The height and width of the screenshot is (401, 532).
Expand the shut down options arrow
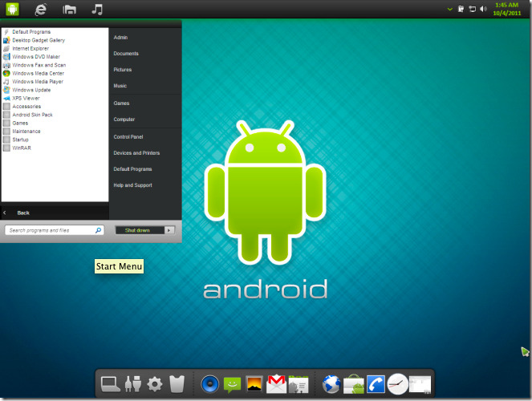point(169,230)
